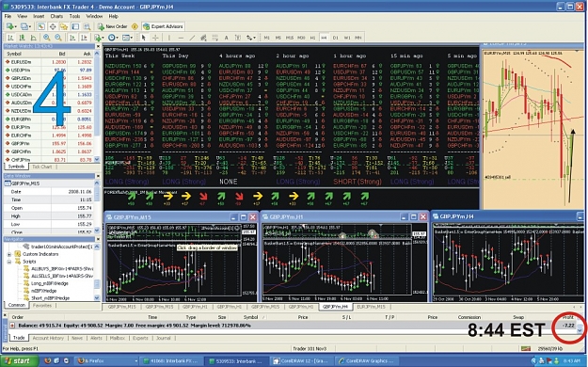Open the File menu
This screenshot has height=367, width=588.
(x=8, y=17)
